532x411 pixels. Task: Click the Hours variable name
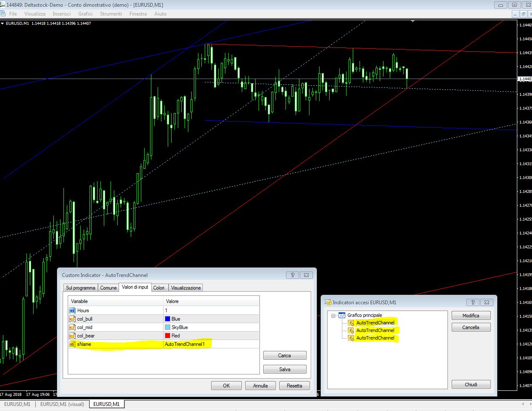(x=83, y=311)
